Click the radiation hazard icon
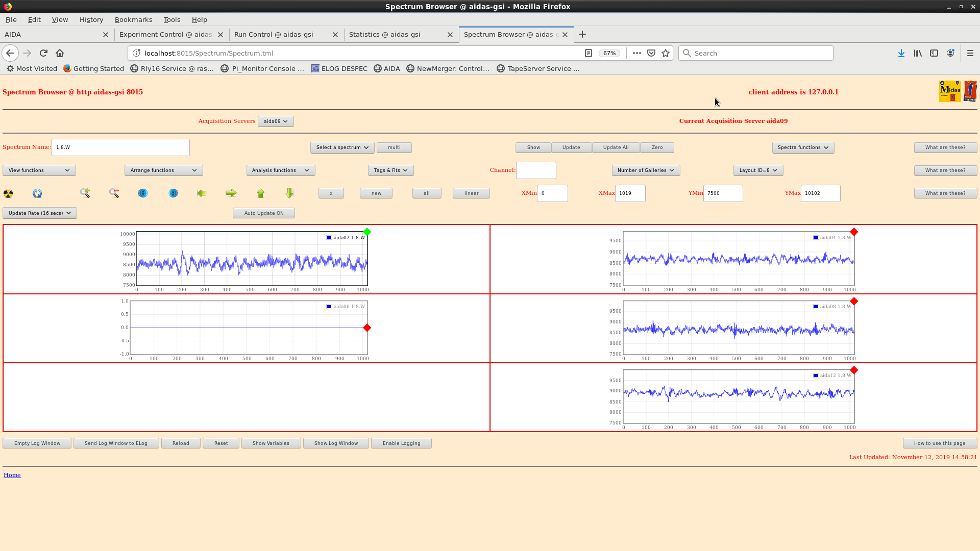 [x=8, y=193]
